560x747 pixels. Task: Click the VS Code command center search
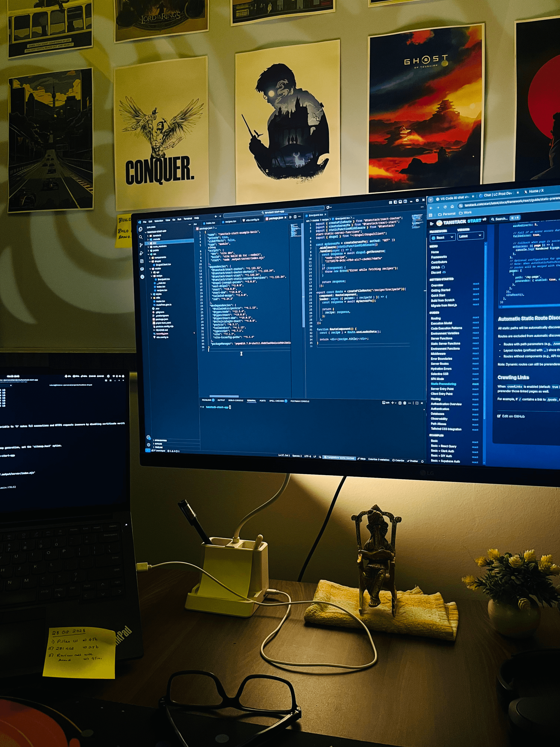(274, 212)
